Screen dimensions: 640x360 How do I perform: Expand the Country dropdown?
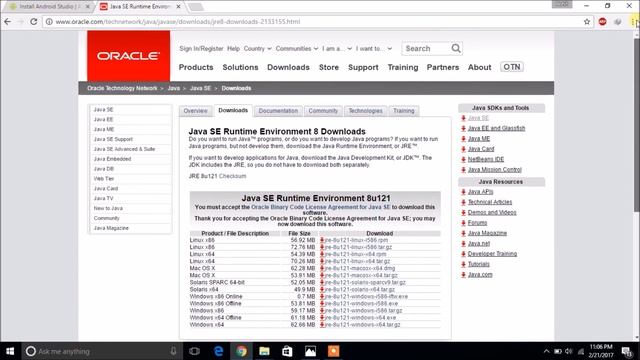pos(257,49)
